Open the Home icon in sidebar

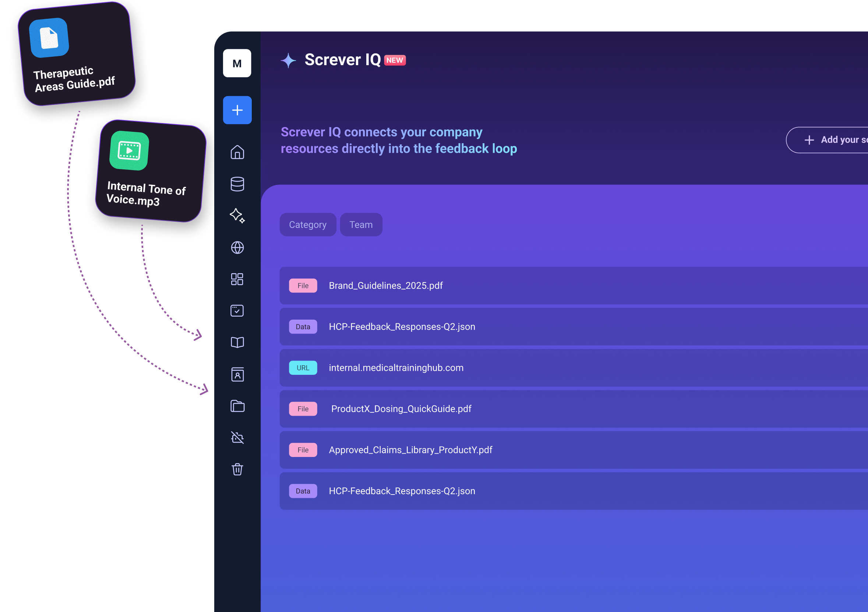237,152
